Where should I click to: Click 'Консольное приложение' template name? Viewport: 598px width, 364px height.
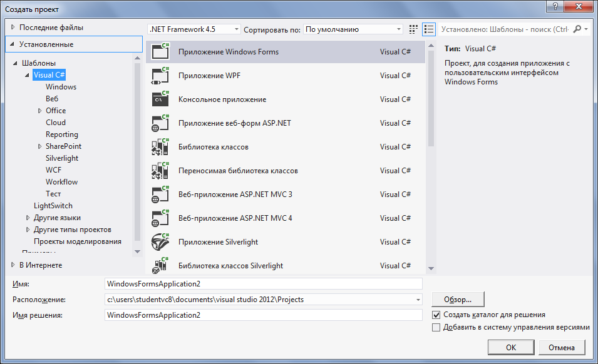pyautogui.click(x=222, y=99)
